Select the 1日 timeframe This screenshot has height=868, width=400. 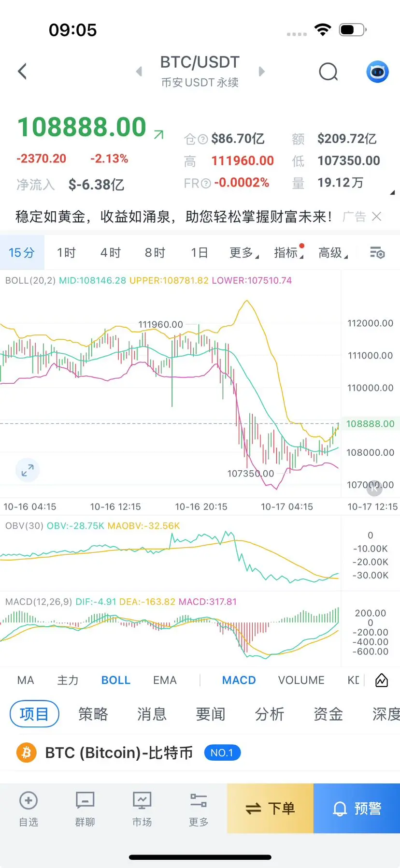click(x=200, y=252)
